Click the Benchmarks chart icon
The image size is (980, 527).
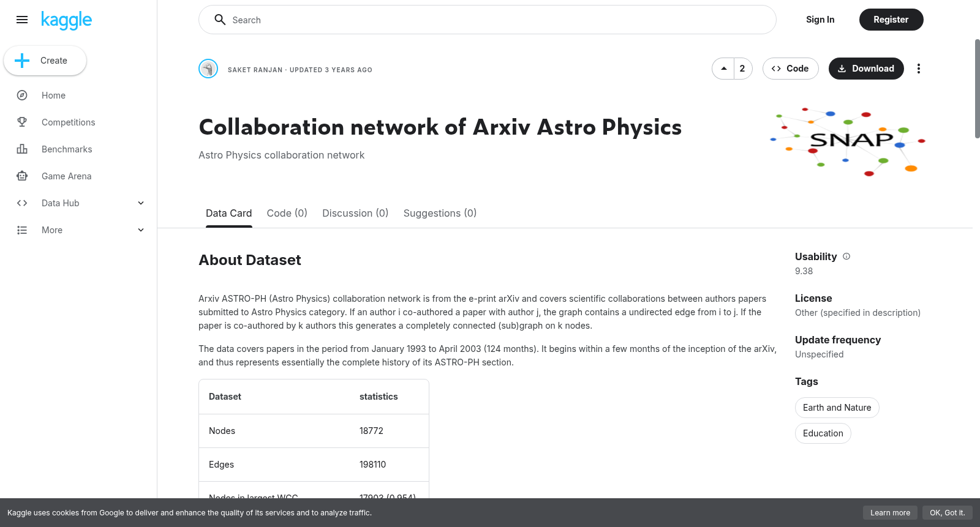[22, 149]
